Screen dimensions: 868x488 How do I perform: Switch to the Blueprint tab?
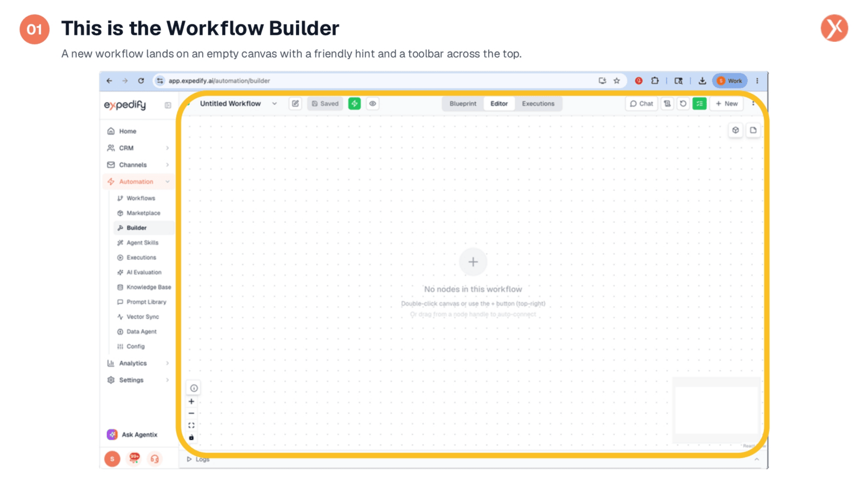coord(463,104)
